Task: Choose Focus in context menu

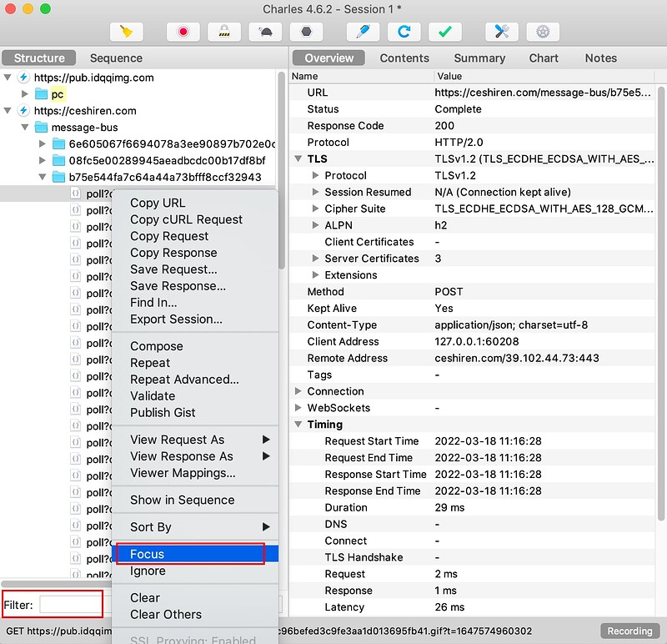Action: click(x=196, y=554)
